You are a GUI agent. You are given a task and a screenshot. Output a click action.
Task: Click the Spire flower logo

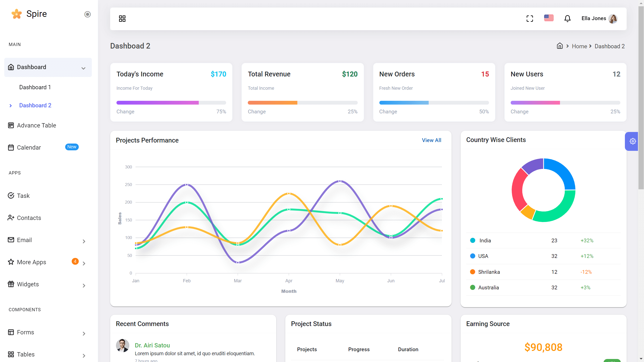point(17,14)
